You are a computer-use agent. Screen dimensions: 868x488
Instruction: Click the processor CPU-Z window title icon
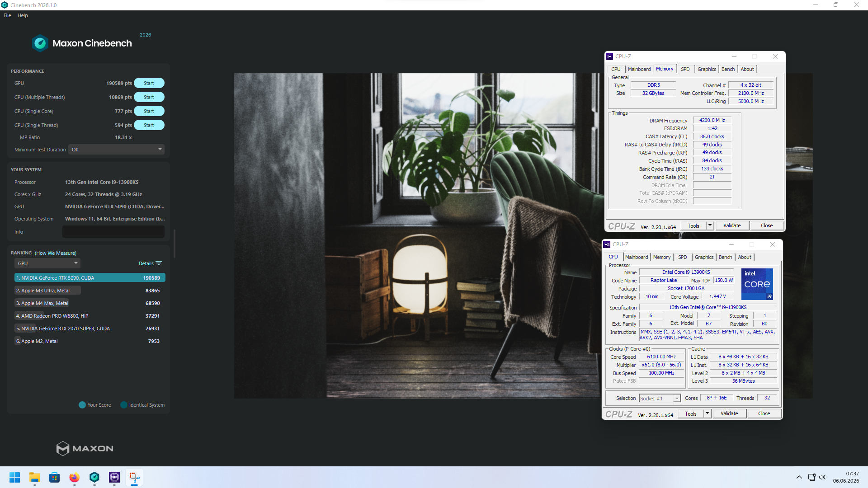coord(607,244)
